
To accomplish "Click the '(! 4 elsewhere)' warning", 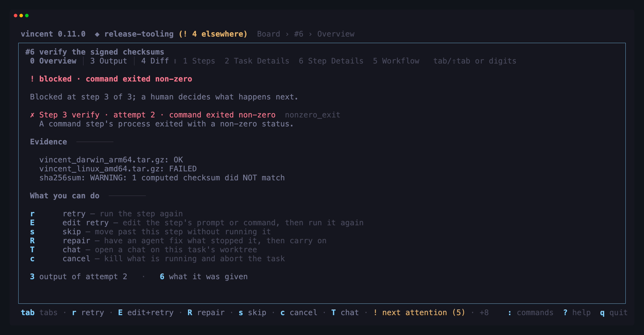I will (213, 34).
